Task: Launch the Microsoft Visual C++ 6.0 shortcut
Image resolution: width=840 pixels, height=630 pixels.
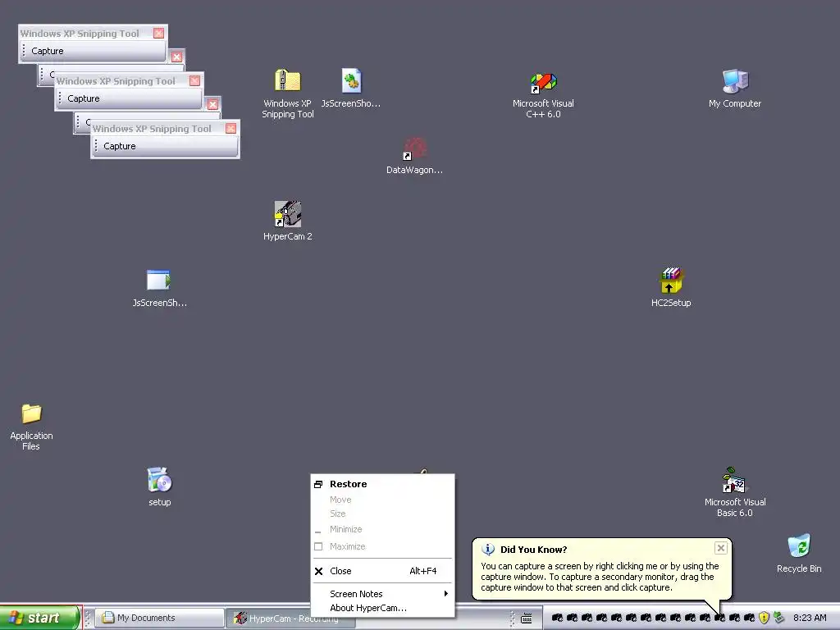Action: 543,84
